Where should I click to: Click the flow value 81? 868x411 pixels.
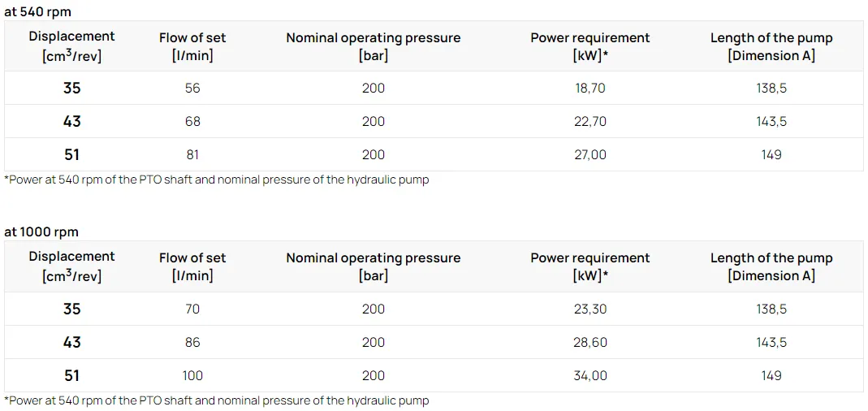click(192, 154)
